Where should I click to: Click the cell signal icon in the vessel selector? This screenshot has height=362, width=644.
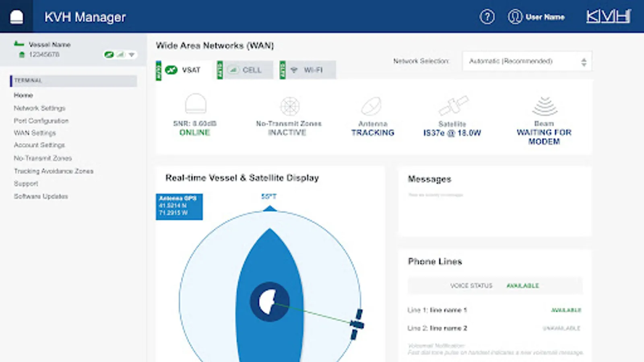coord(121,55)
